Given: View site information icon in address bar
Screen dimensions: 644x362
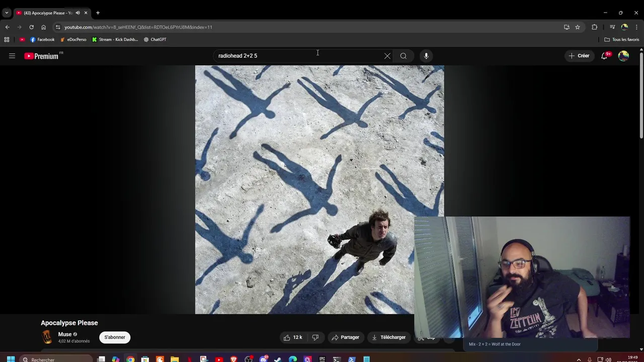Looking at the screenshot, I should click(x=58, y=27).
